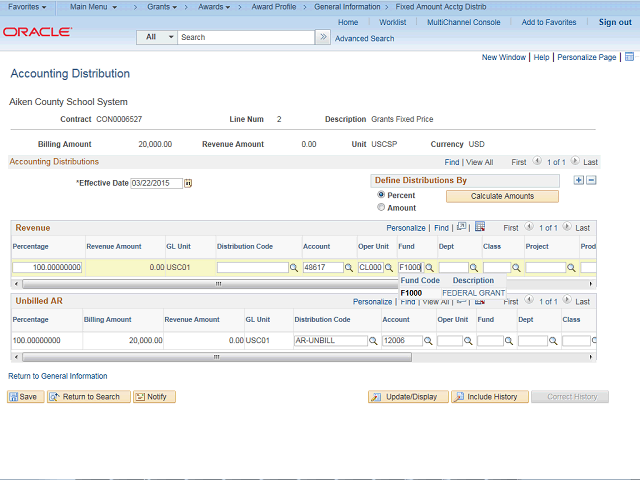Select the Amount distribution option
This screenshot has width=640, height=480.
click(381, 207)
